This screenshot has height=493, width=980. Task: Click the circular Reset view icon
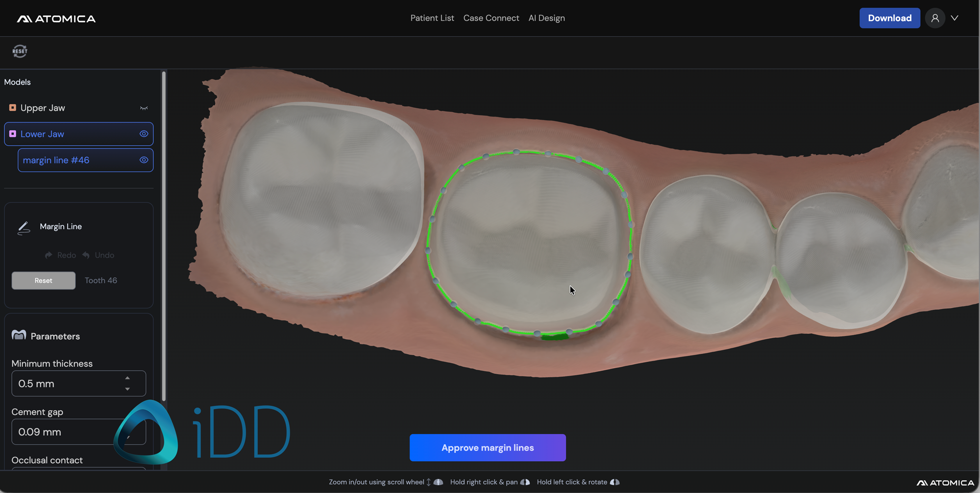[x=20, y=51]
